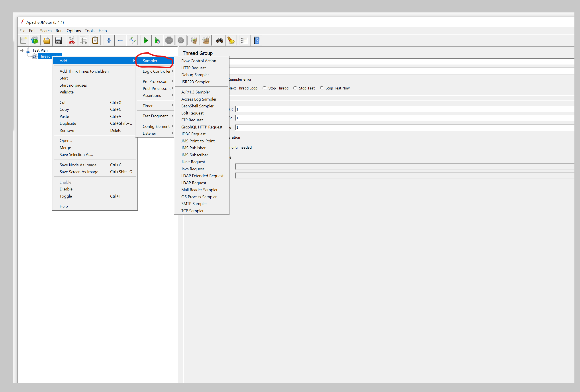Select TCP Sampler at the list bottom
580x392 pixels.
tap(202, 211)
